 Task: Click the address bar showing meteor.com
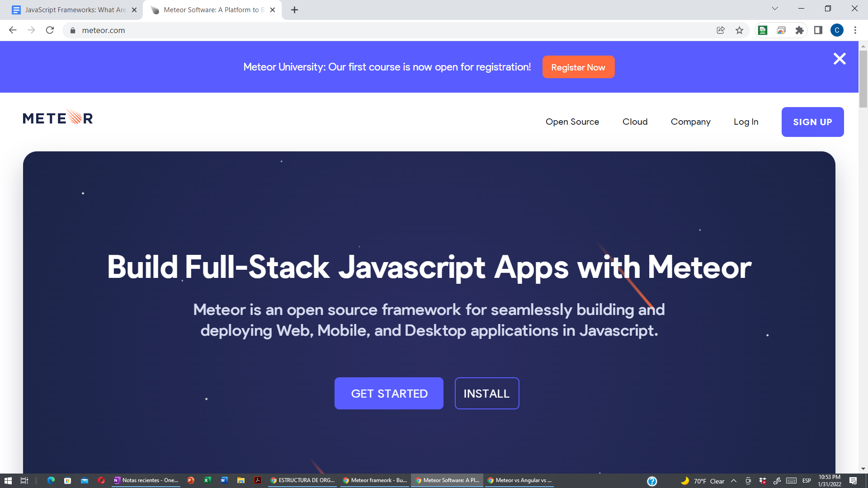pos(389,30)
